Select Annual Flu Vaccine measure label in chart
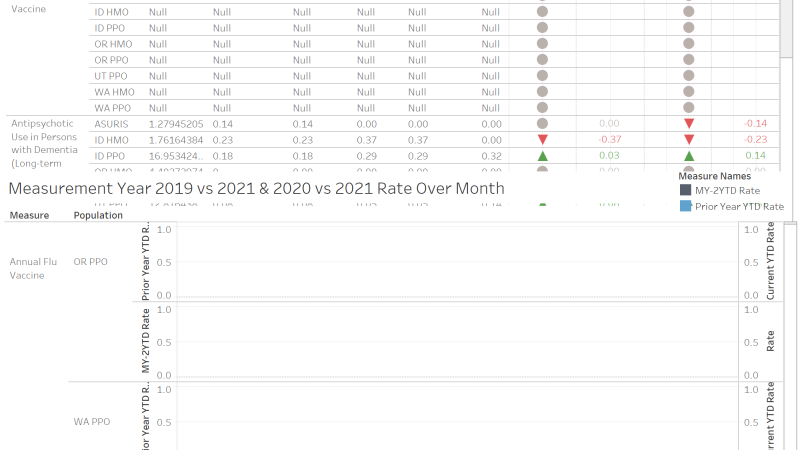Screen dimensions: 800x450 click(x=27, y=268)
